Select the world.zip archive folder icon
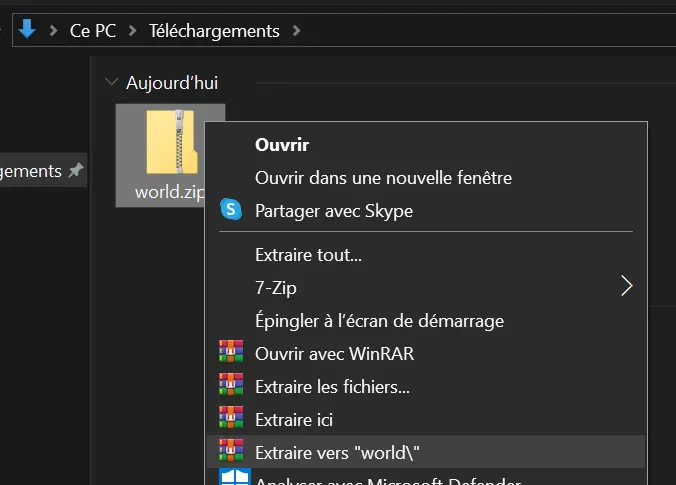Screen dimensions: 676x485 click(171, 143)
